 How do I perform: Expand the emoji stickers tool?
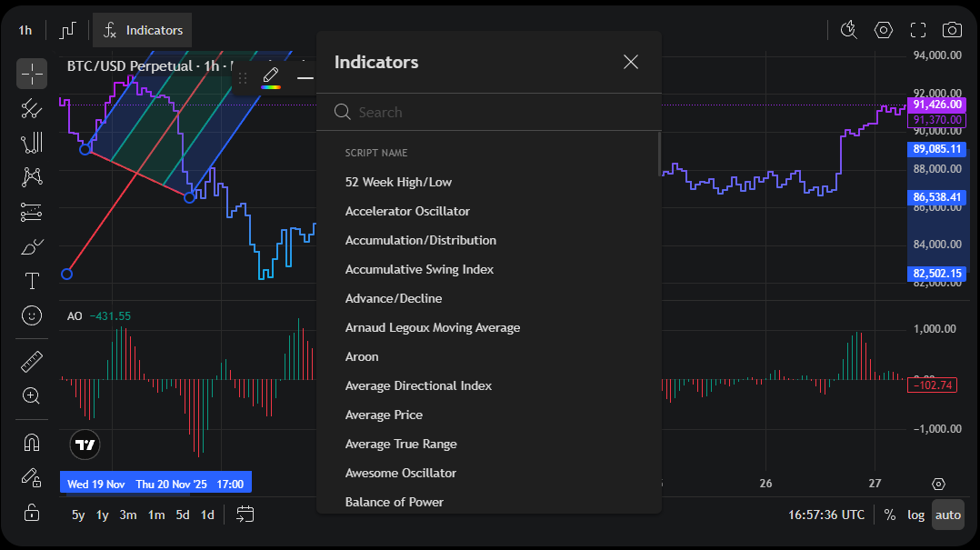[32, 315]
